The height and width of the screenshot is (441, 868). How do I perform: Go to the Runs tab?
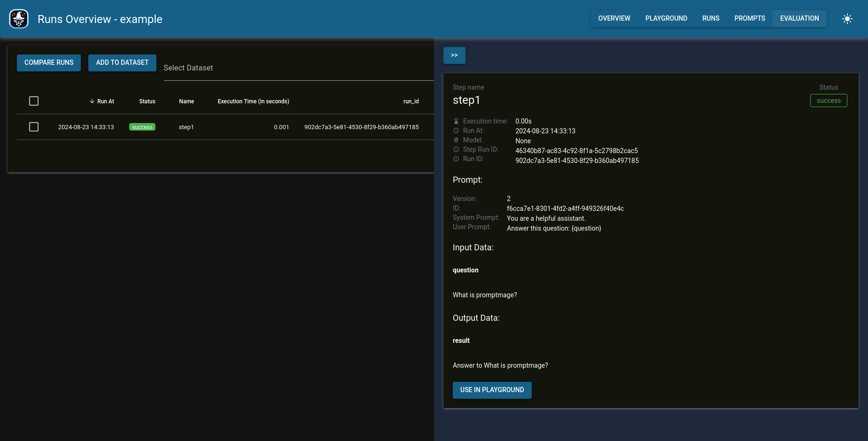(711, 18)
